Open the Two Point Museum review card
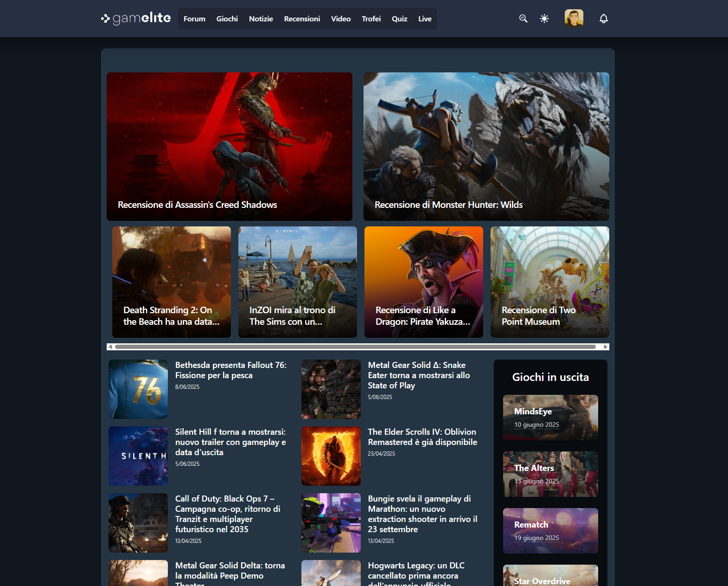Image resolution: width=728 pixels, height=586 pixels. [549, 282]
